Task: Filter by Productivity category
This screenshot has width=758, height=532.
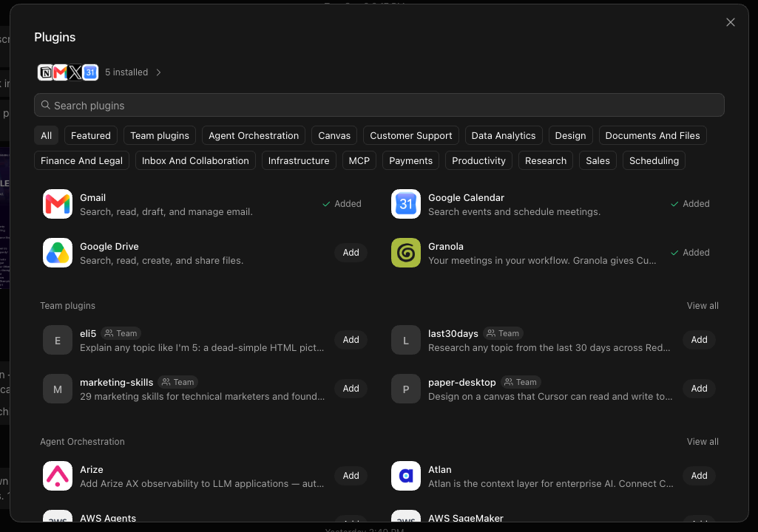Action: 478,161
